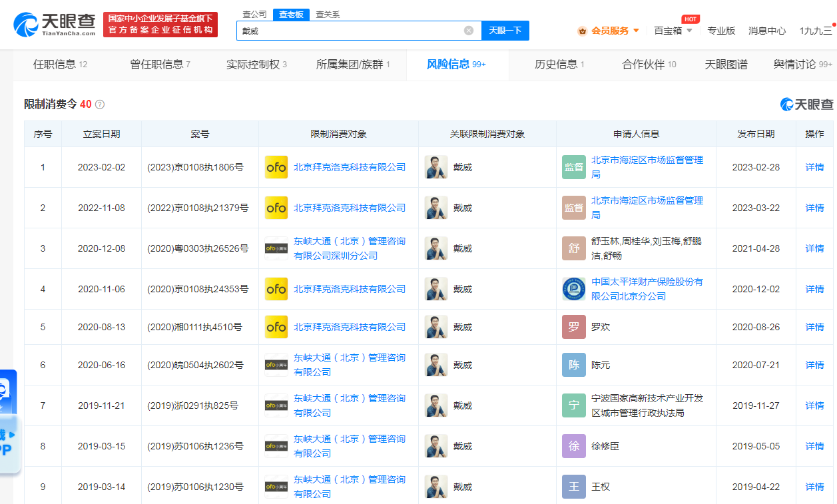Screen dimensions: 837x504
Task: Click the 发布日期 column header
Action: coord(756,134)
